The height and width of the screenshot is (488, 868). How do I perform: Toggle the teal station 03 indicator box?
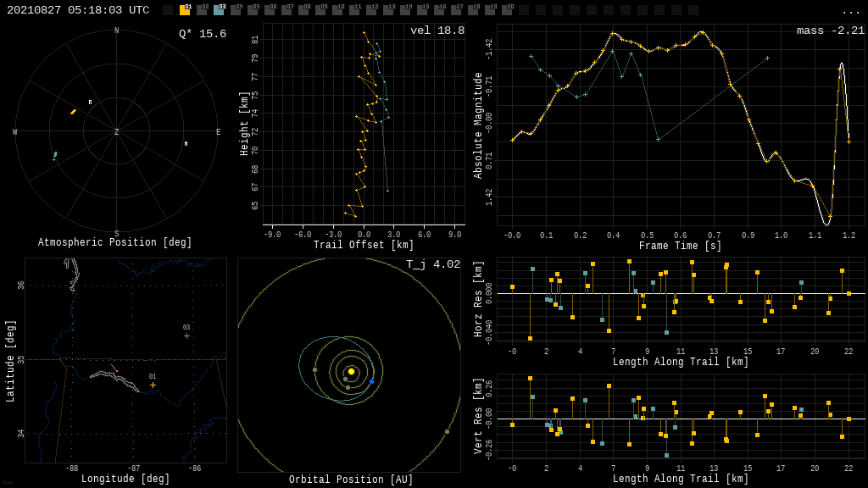pos(219,10)
